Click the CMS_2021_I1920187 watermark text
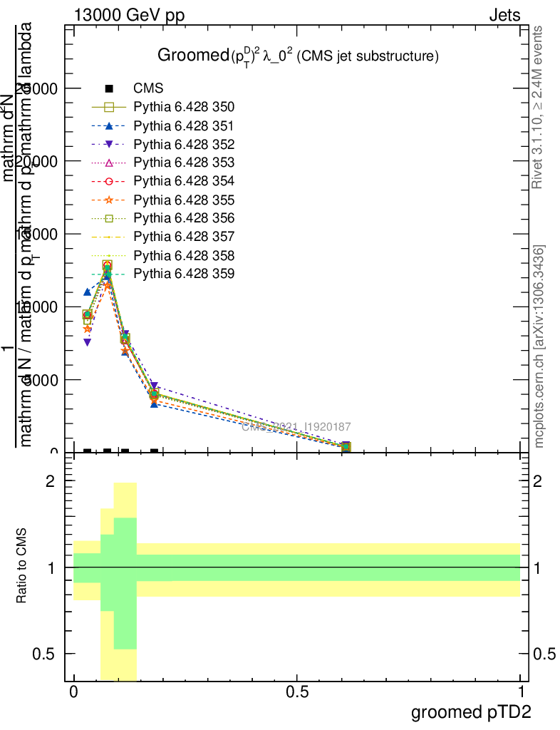This screenshot has width=560, height=730. [x=296, y=427]
